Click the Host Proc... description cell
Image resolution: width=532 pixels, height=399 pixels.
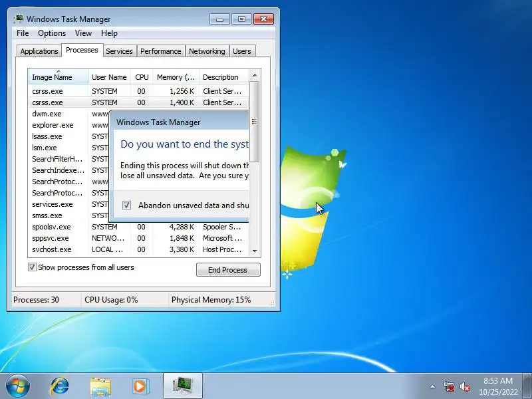point(222,249)
